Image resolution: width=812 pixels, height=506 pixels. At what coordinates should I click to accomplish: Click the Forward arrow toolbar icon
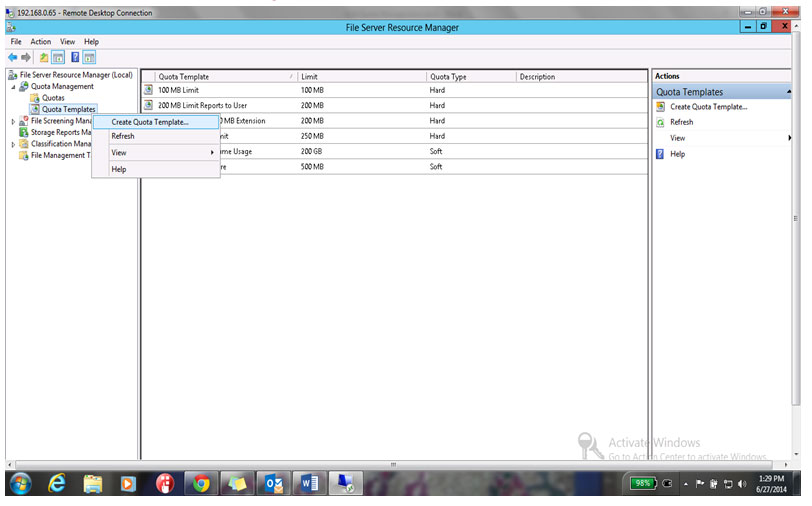coord(25,57)
